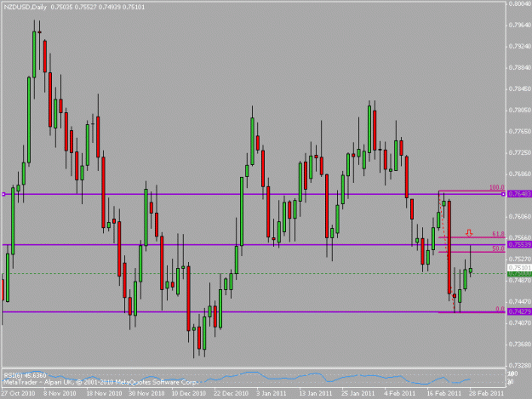Click the 0.76860 price axis label
This screenshot has width=532, height=399.
(x=519, y=174)
